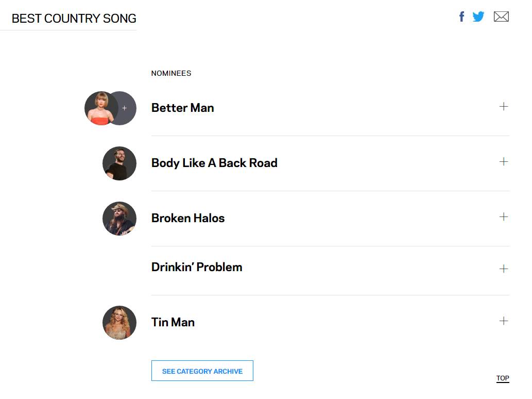The width and height of the screenshot is (532, 399).
Task: Expand Tin Man plus sign
Action: coord(504,321)
